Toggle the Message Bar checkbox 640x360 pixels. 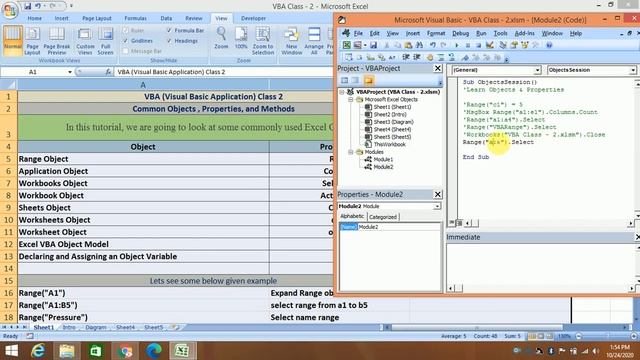126,51
